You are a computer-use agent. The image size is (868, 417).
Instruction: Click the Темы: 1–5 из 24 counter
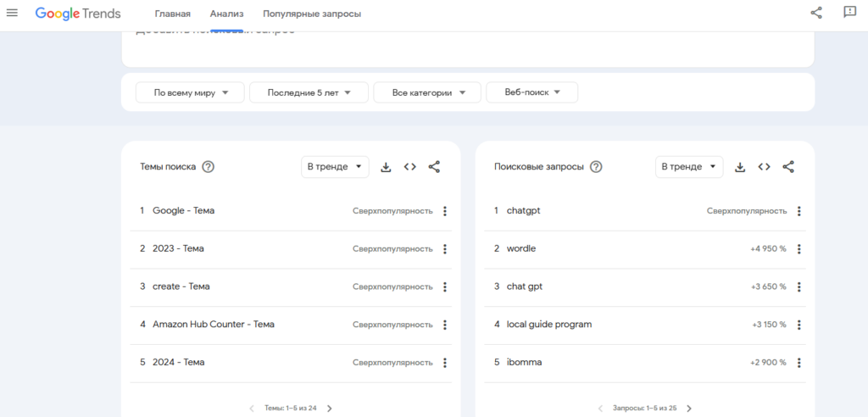click(x=291, y=409)
